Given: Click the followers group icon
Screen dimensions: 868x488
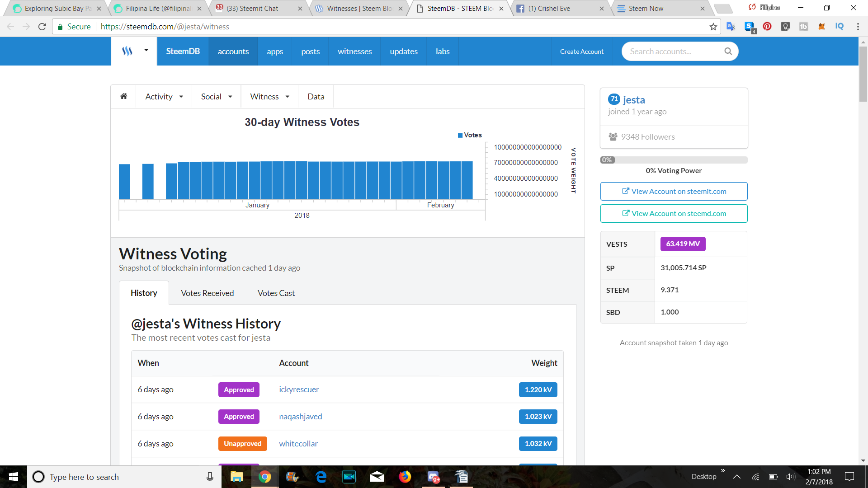Looking at the screenshot, I should (x=613, y=136).
